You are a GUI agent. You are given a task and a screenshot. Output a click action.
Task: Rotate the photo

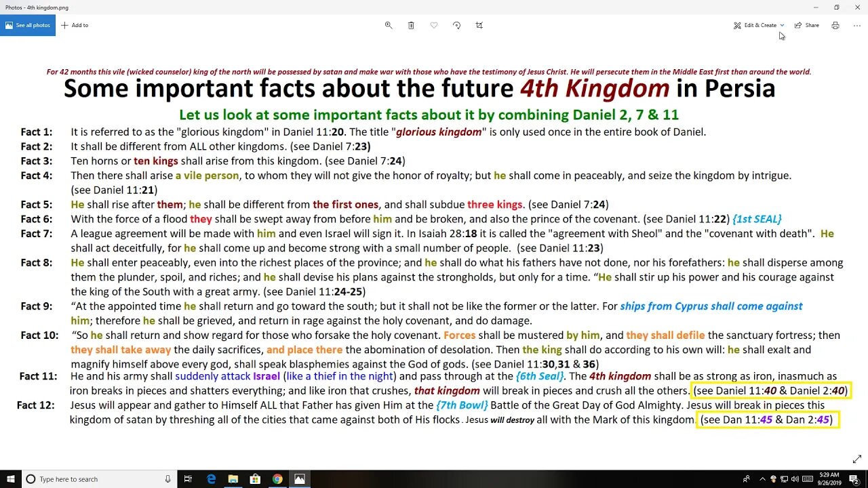click(456, 25)
